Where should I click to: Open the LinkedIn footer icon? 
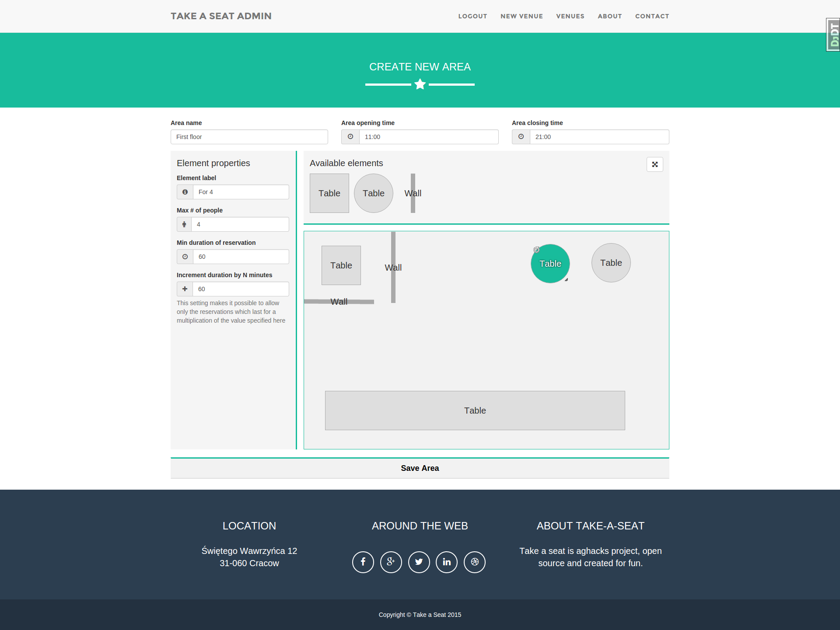pos(447,562)
